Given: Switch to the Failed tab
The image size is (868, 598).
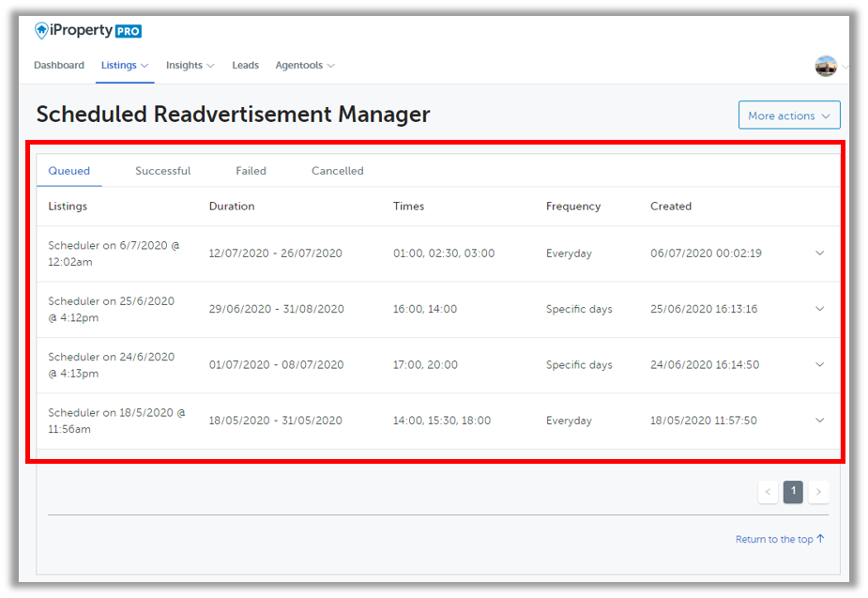Looking at the screenshot, I should pos(251,171).
